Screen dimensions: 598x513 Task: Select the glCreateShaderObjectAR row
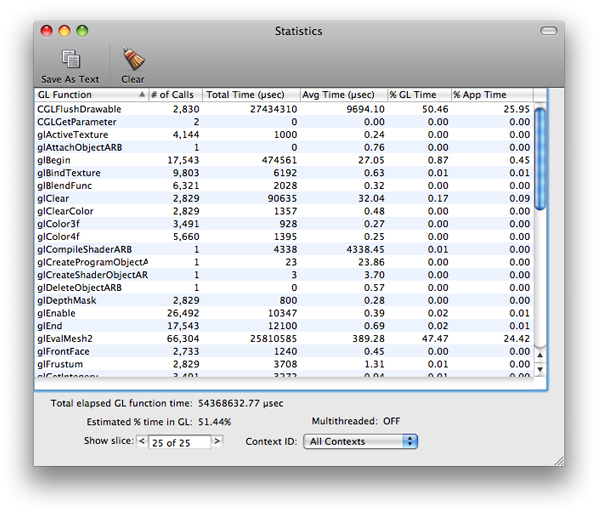pos(284,275)
